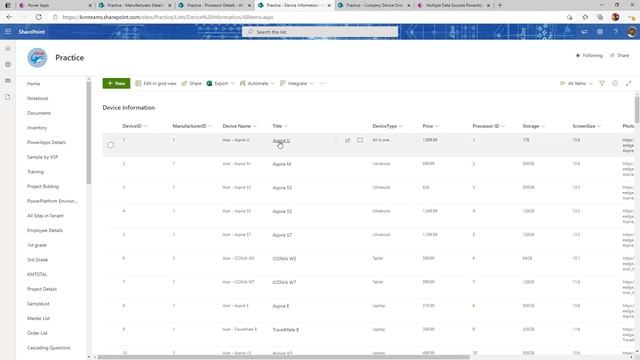Image resolution: width=640 pixels, height=360 pixels.
Task: Click the megaphone notifications icon in header
Action: pyautogui.click(x=584, y=31)
